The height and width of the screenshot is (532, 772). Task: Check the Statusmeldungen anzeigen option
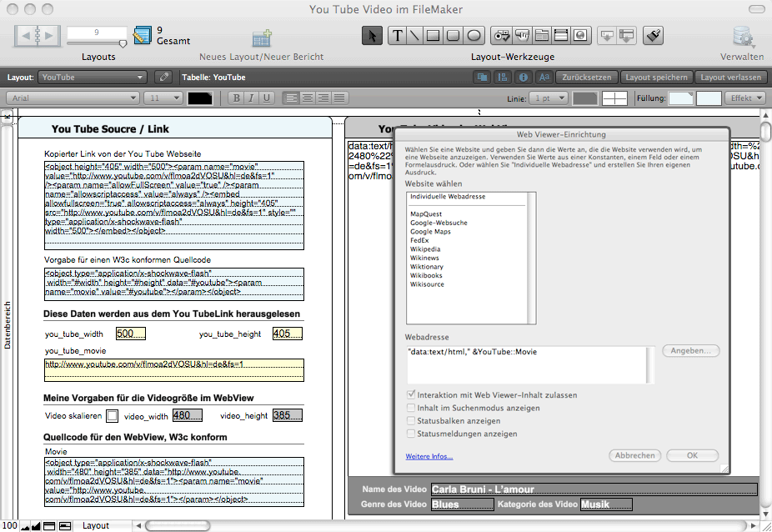click(x=411, y=434)
